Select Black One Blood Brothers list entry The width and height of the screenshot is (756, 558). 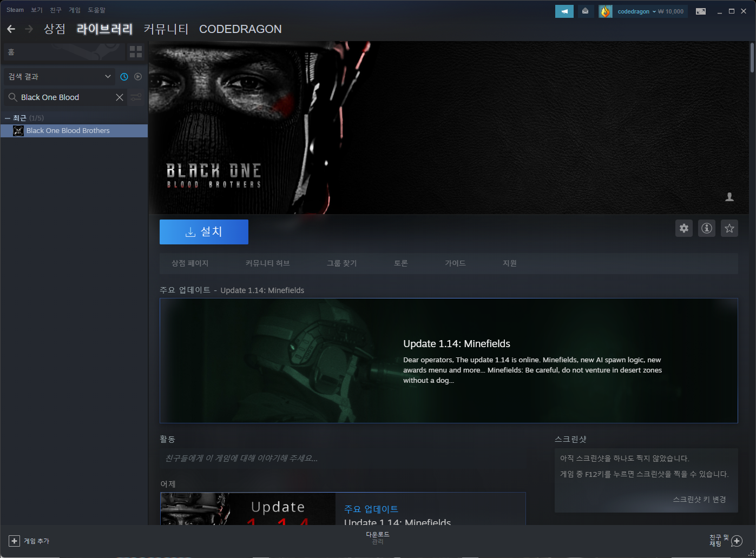74,131
